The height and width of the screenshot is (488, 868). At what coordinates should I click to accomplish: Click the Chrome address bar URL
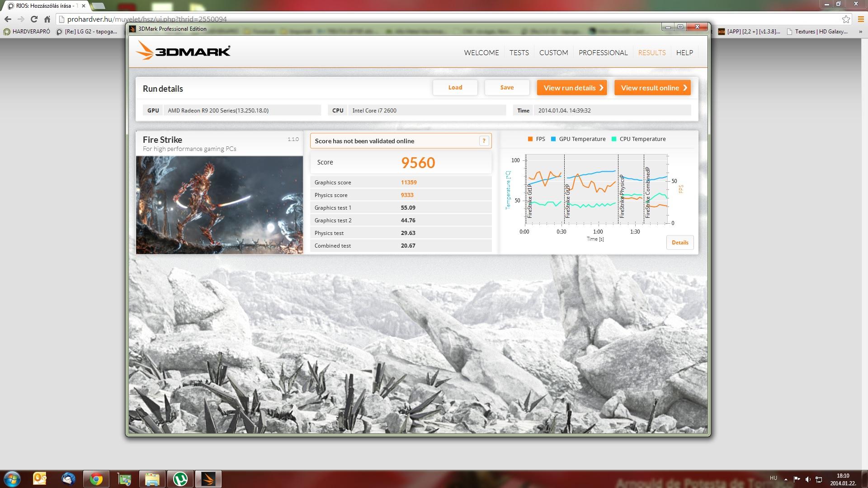pyautogui.click(x=147, y=19)
